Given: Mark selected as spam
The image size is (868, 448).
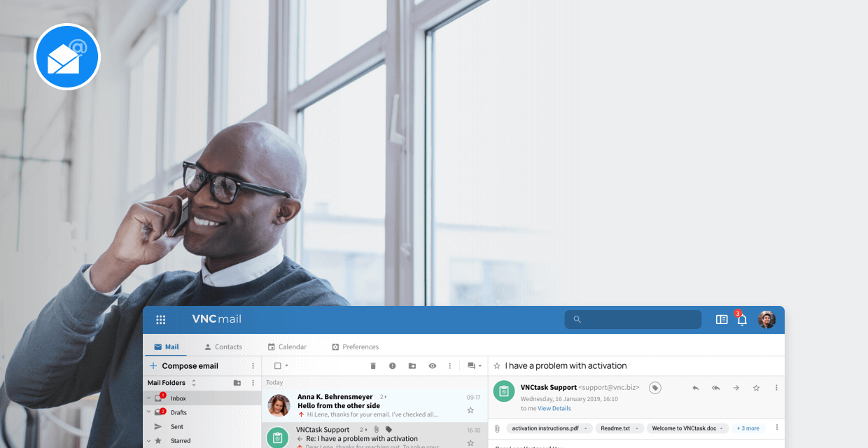Looking at the screenshot, I should coord(393,365).
